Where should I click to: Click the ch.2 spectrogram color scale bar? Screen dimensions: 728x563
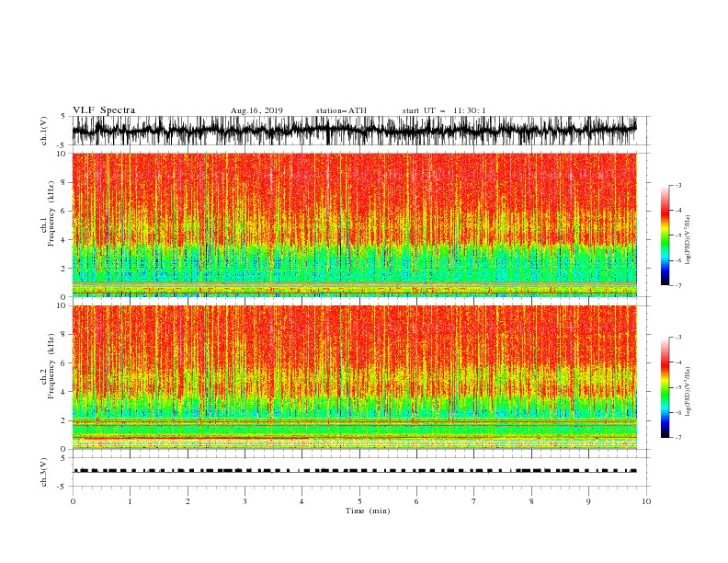click(x=665, y=387)
